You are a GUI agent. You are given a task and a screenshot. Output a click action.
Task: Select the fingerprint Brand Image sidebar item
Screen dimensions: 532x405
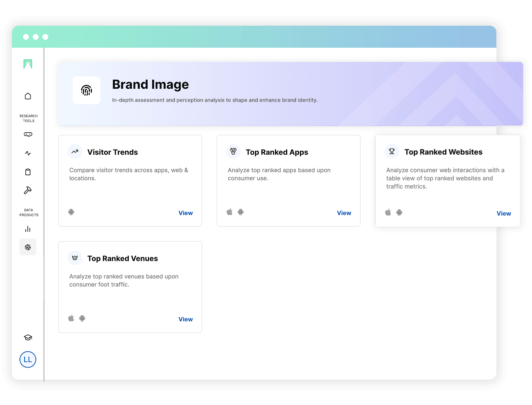tap(28, 247)
